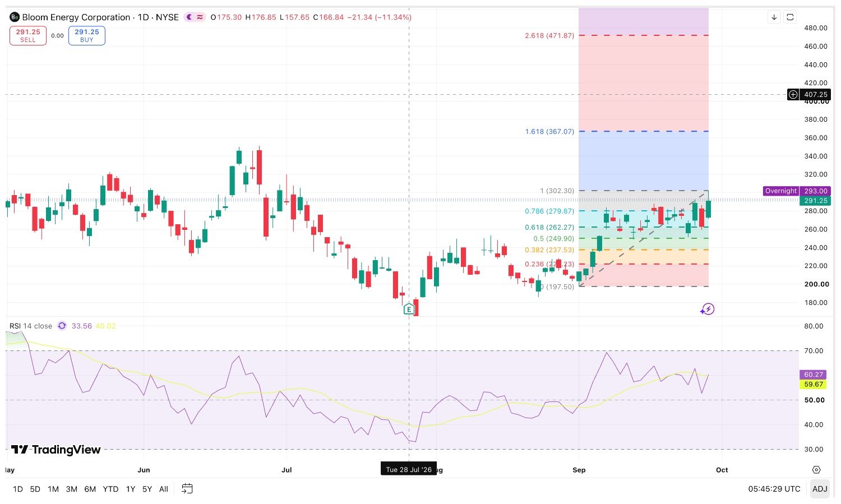
Task: Select the 3M time range
Action: coord(72,489)
